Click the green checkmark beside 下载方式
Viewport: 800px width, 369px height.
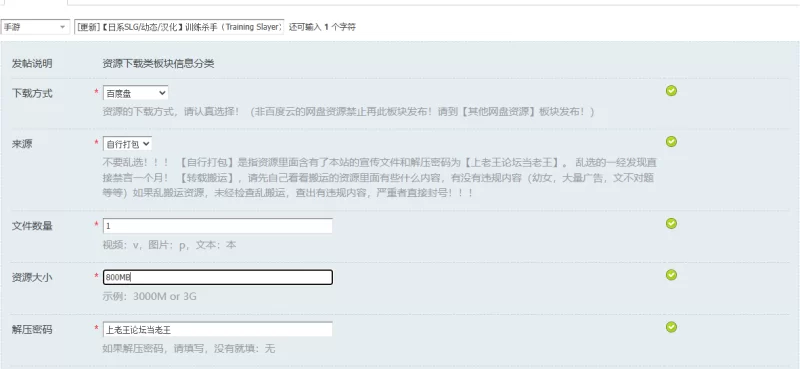(671, 90)
